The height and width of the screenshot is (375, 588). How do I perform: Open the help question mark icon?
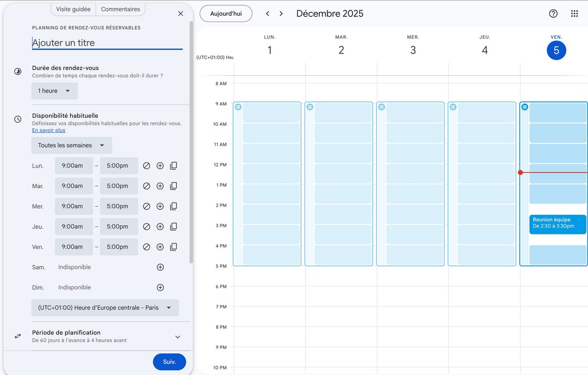pyautogui.click(x=553, y=14)
